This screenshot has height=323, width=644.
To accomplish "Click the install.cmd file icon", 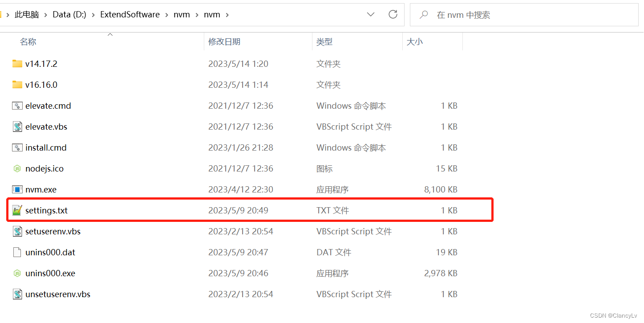I will click(17, 147).
